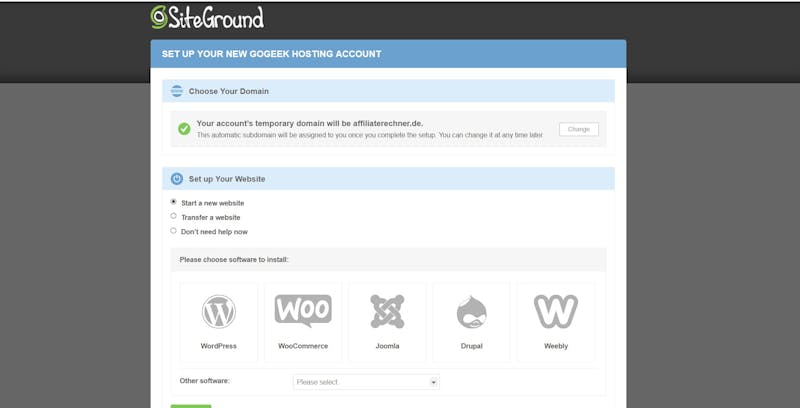Click 'Please choose software to install' text

pos(234,260)
